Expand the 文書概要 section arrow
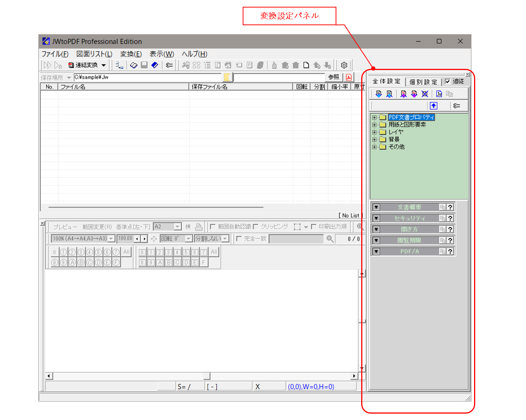The height and width of the screenshot is (420, 526). pos(376,207)
